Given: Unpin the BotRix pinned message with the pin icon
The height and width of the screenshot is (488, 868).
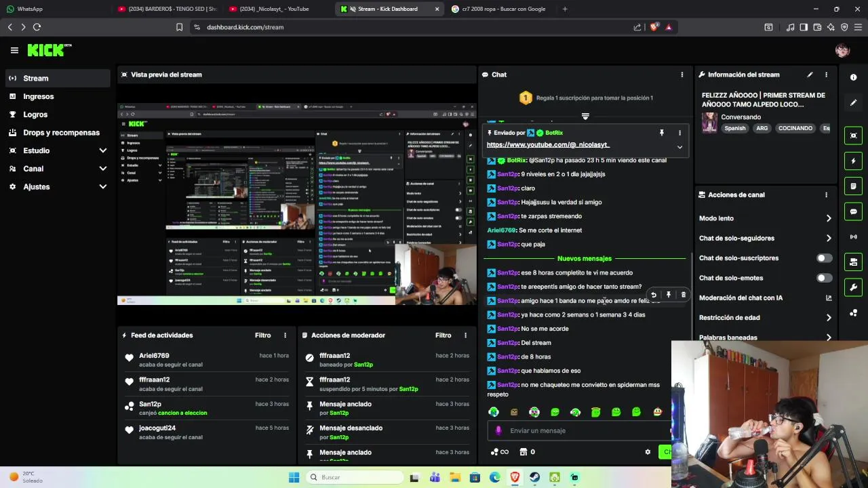Looking at the screenshot, I should pyautogui.click(x=662, y=133).
